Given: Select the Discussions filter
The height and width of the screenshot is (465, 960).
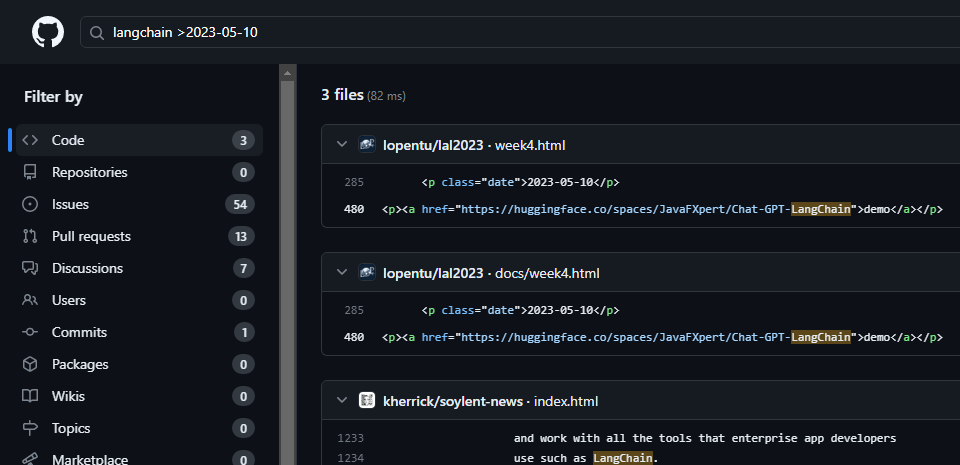Looking at the screenshot, I should (x=140, y=268).
